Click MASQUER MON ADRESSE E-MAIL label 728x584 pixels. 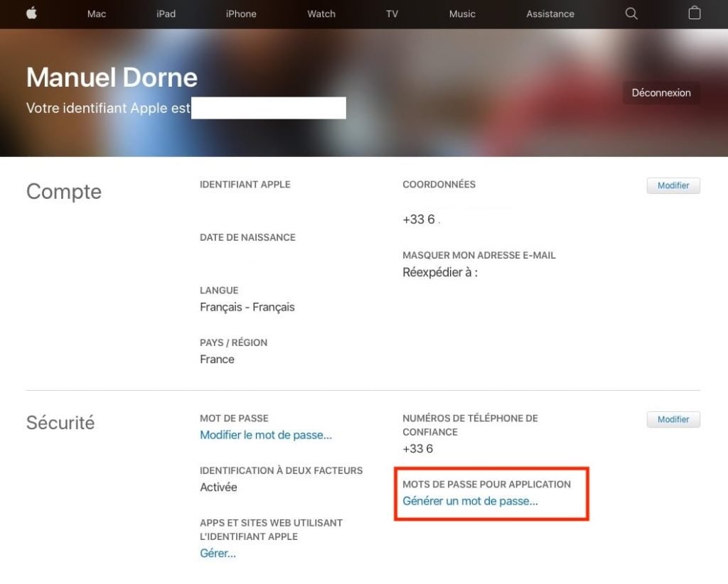478,255
